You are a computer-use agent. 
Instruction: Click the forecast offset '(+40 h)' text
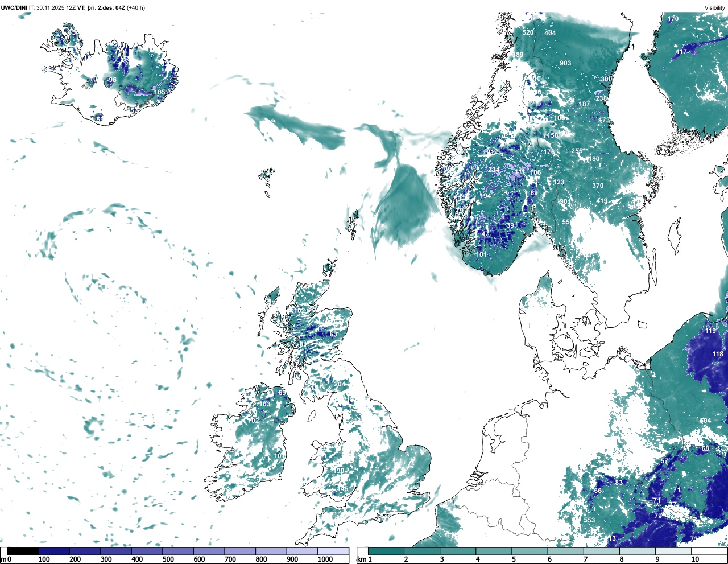click(135, 7)
